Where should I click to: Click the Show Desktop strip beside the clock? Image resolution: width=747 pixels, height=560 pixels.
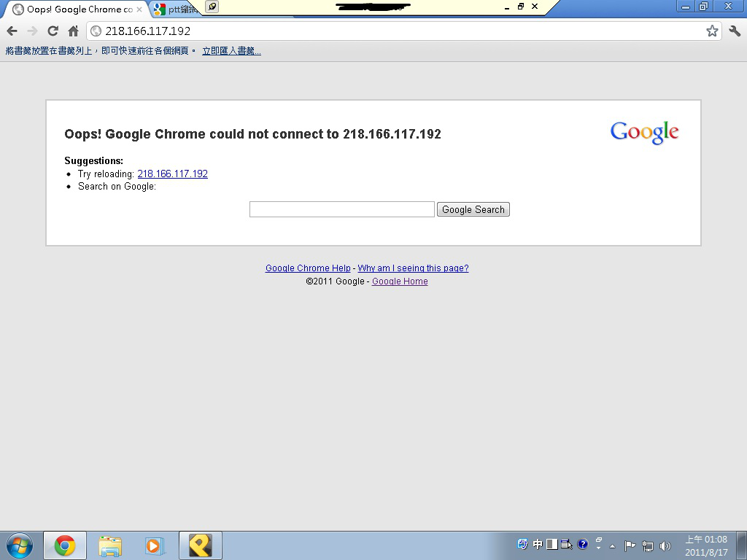point(742,545)
